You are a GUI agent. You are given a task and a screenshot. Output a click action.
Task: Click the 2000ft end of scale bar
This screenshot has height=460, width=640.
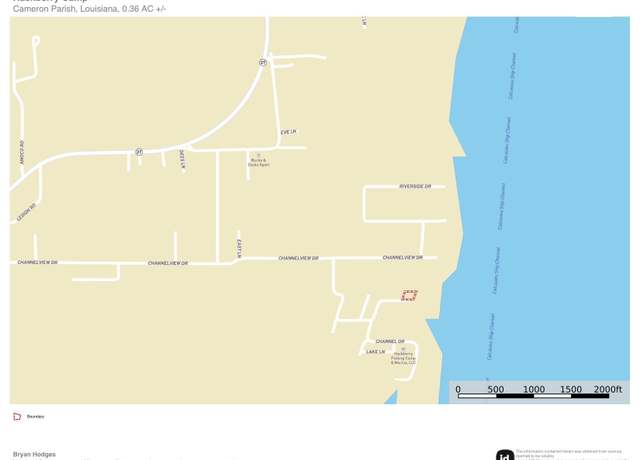coord(608,389)
